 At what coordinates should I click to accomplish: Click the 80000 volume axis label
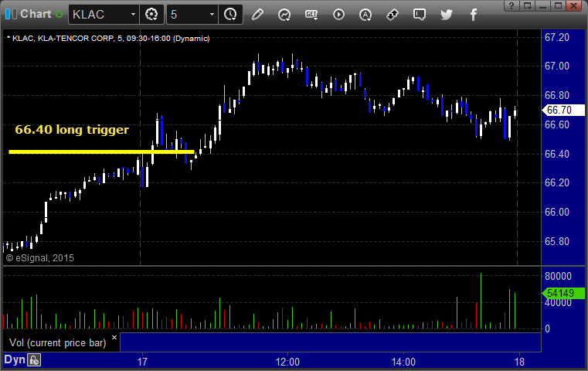[x=558, y=276]
